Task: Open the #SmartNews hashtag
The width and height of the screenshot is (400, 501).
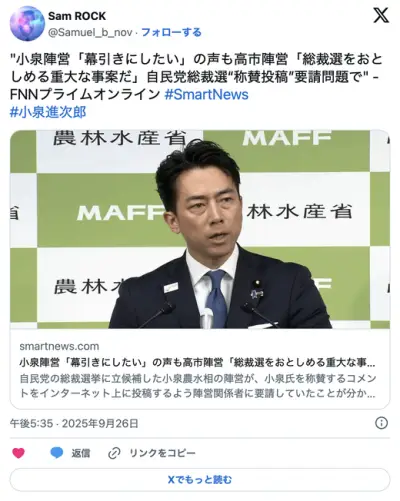Action: pyautogui.click(x=206, y=94)
